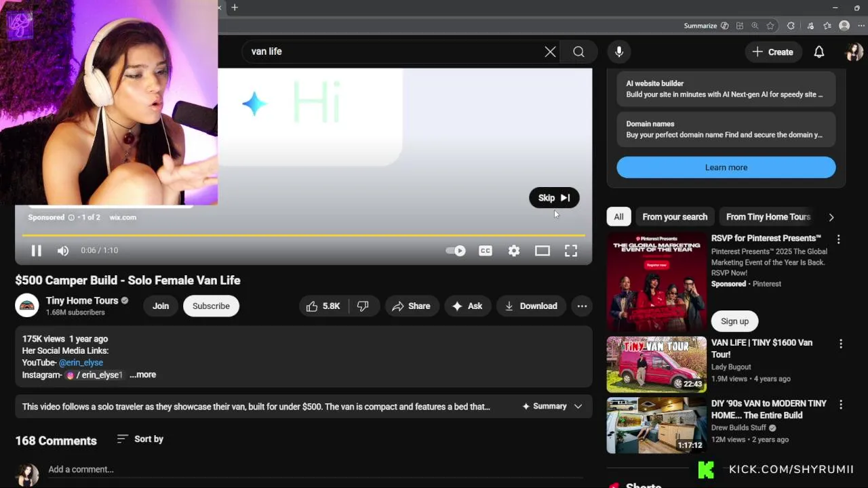The height and width of the screenshot is (488, 868).
Task: Open the media control music icon
Action: click(x=810, y=26)
